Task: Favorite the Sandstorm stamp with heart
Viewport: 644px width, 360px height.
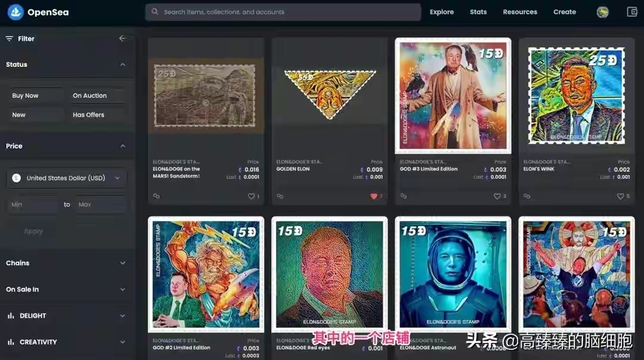Action: point(251,196)
